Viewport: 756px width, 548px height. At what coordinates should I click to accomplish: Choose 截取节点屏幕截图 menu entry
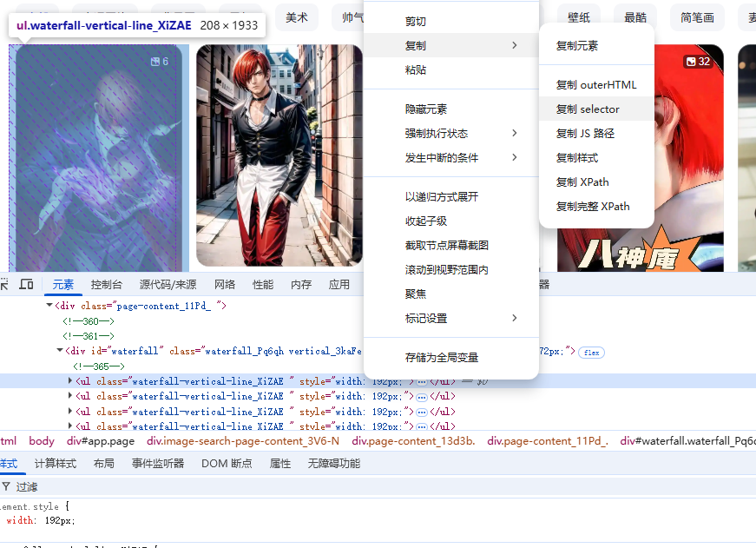450,245
